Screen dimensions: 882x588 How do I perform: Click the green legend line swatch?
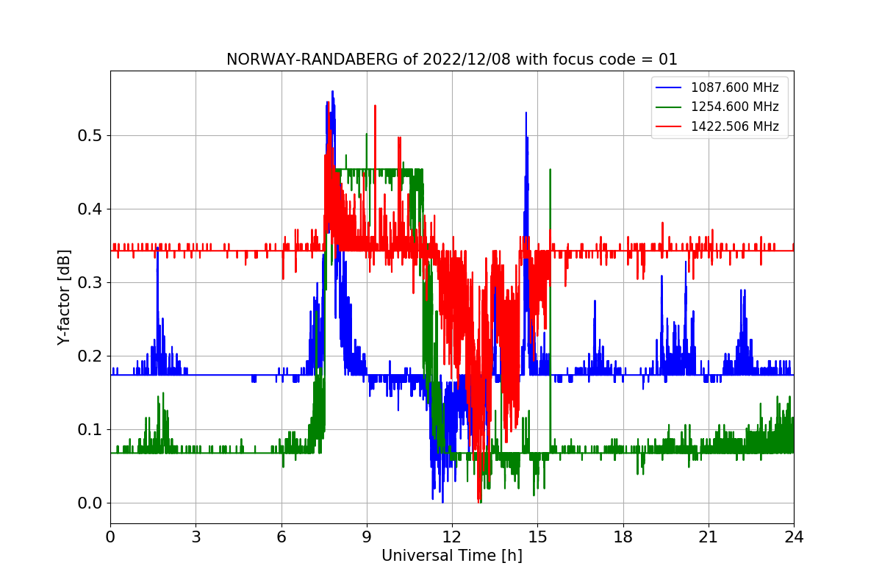[670, 107]
